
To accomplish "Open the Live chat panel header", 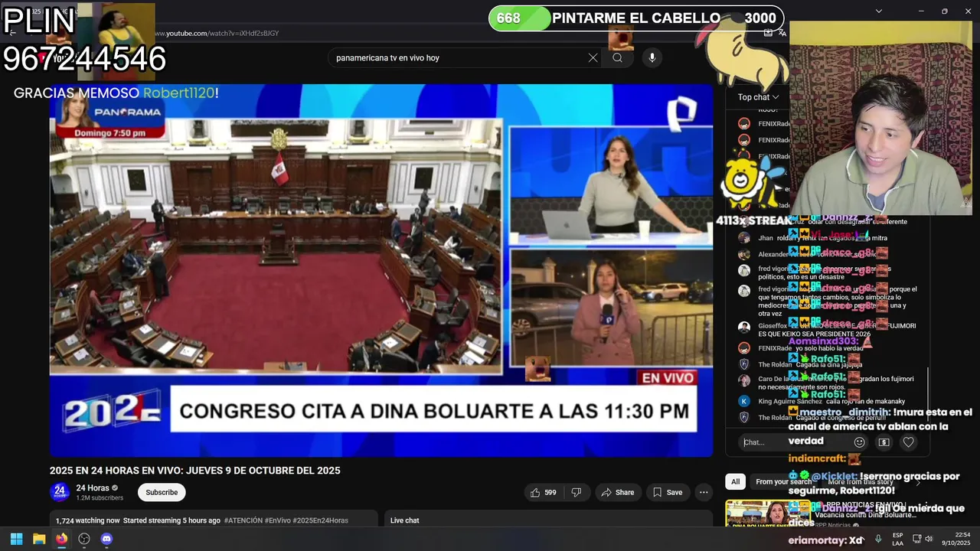I will 404,520.
